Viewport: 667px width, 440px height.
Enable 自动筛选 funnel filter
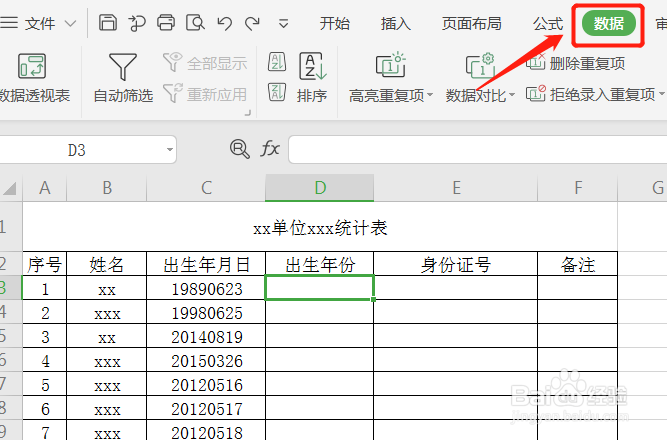[123, 78]
